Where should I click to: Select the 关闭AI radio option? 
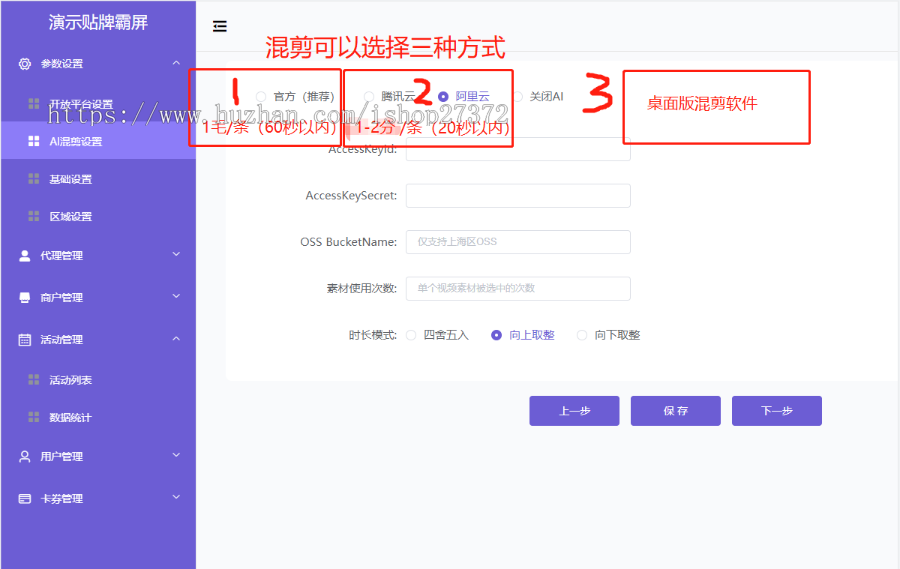click(518, 96)
